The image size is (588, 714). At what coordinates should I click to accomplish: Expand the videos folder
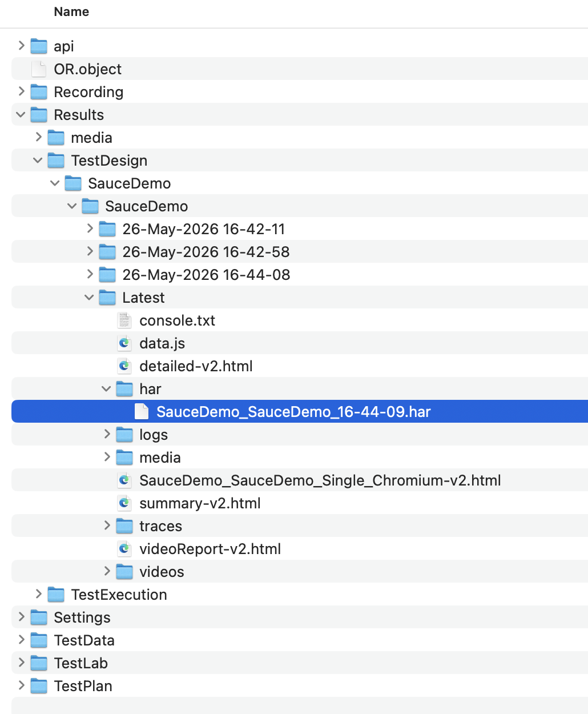[x=107, y=571]
